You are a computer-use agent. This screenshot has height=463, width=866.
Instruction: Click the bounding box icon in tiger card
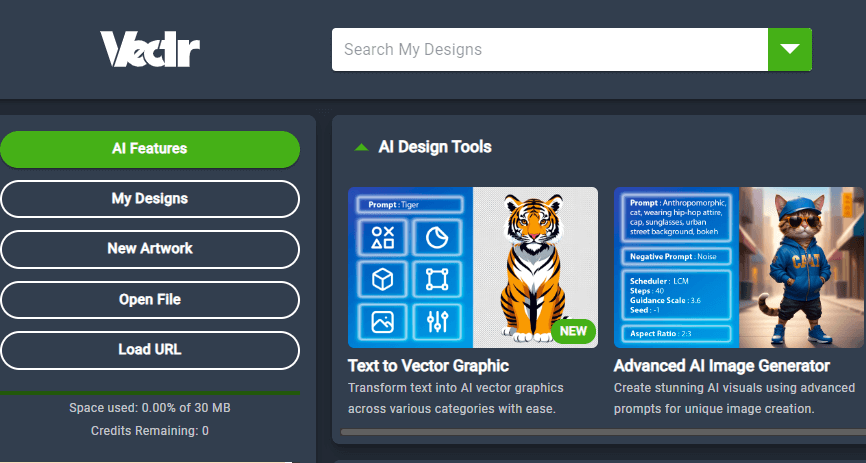(436, 279)
